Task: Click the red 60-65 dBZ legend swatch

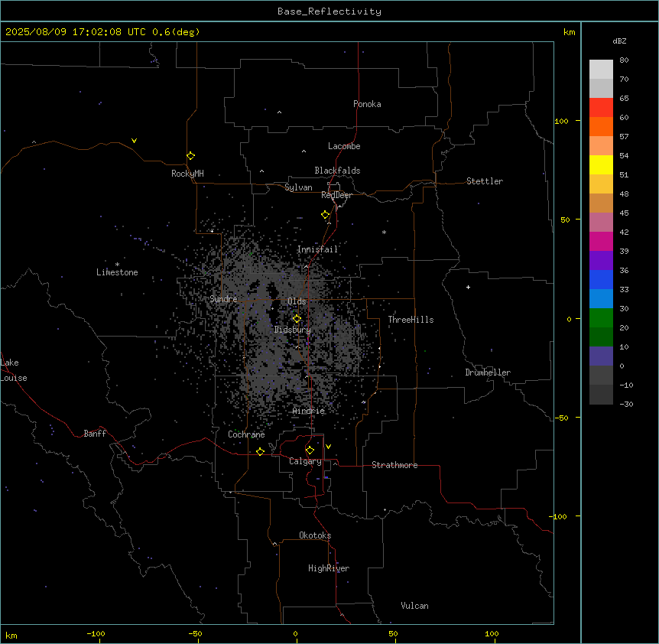Action: (601, 107)
